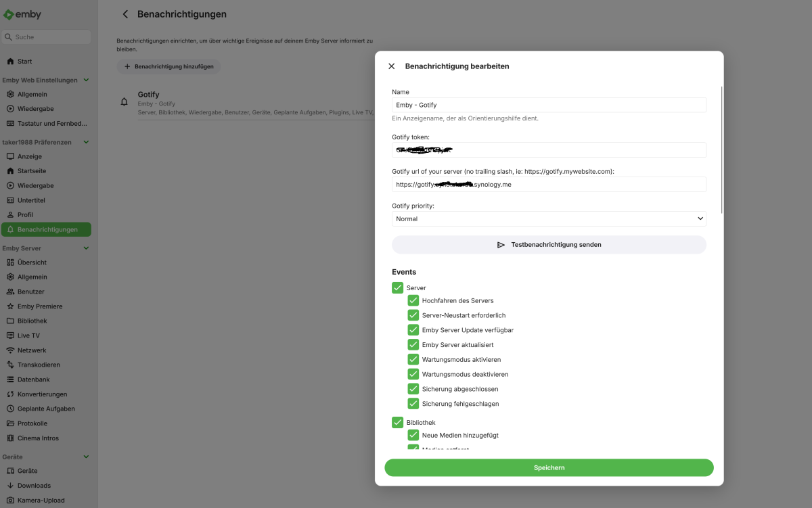This screenshot has width=812, height=508.
Task: Click the Netzwerk wifi icon
Action: (10, 350)
